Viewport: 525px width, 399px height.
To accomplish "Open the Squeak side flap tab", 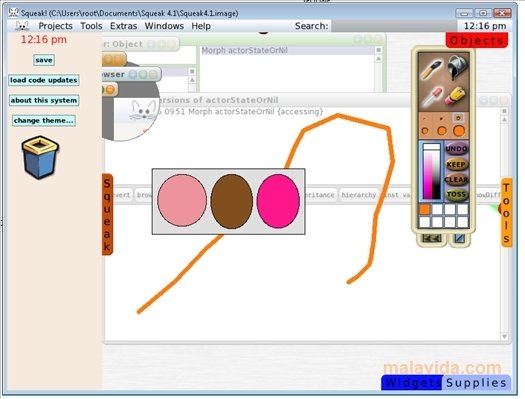I will point(107,214).
